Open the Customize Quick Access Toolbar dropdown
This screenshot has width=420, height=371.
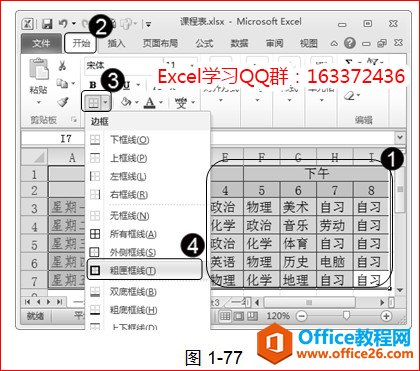pos(148,24)
